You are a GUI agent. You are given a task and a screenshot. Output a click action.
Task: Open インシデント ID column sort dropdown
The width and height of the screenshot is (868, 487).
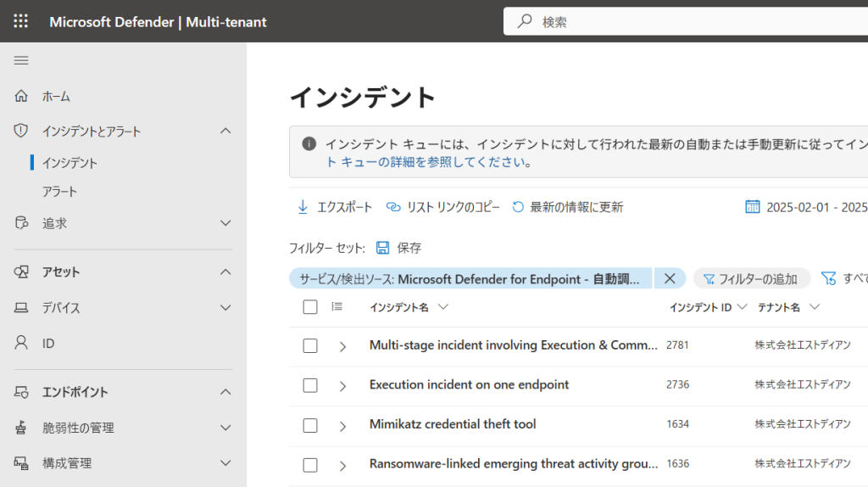tap(743, 307)
